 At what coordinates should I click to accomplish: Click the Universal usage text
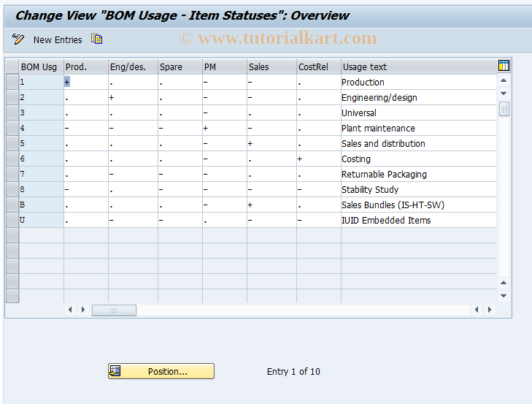(358, 113)
